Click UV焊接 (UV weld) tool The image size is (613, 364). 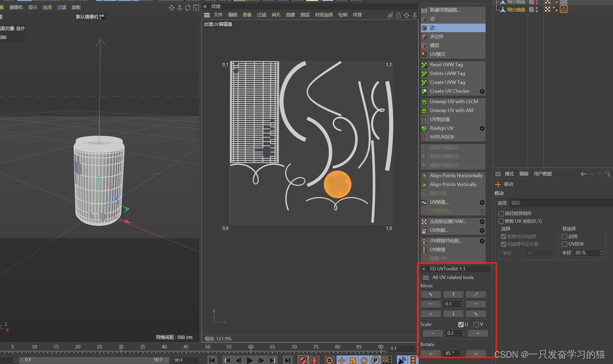(x=453, y=250)
